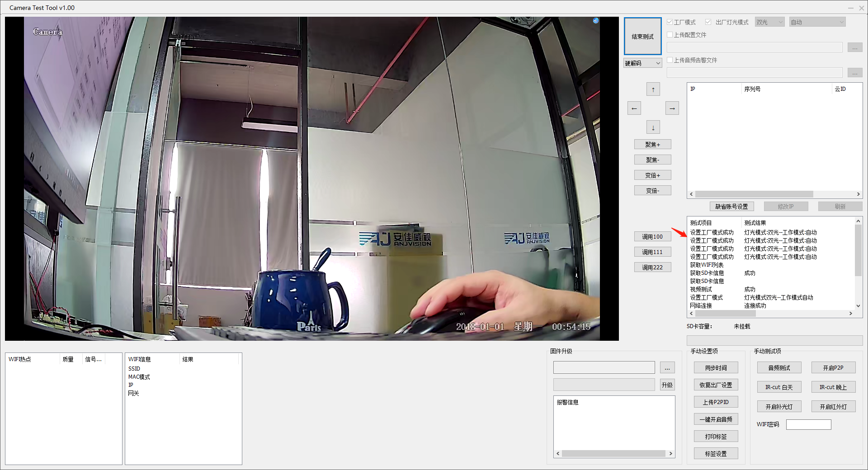The image size is (868, 470).
Task: Click the firmware file browse button
Action: (x=667, y=368)
